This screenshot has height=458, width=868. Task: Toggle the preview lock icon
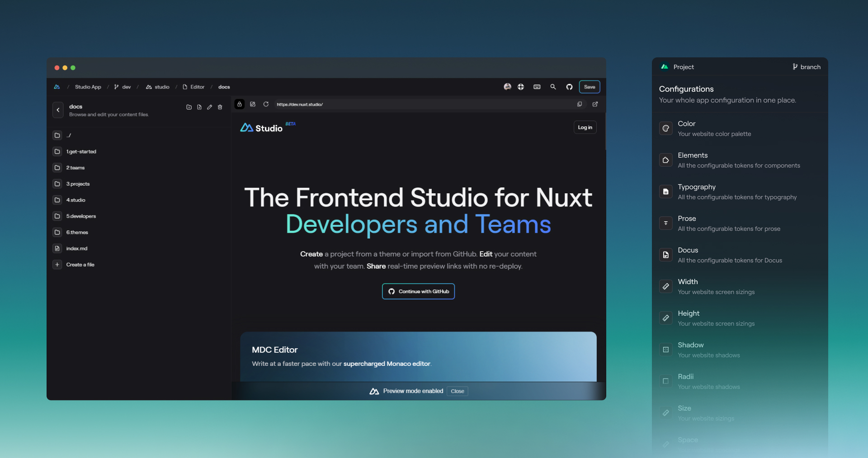coord(240,104)
